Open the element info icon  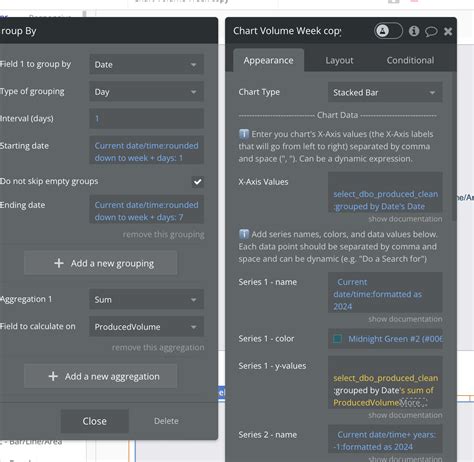[x=414, y=31]
